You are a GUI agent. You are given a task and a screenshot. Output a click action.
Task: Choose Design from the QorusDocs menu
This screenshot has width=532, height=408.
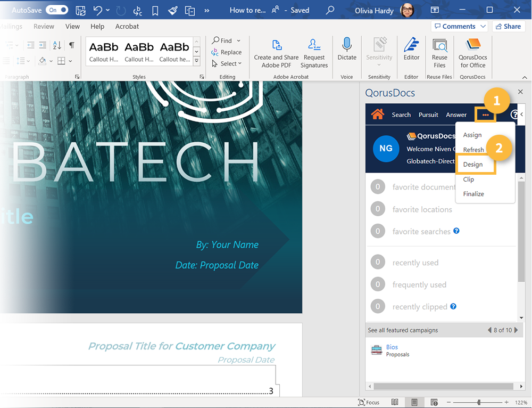click(x=473, y=165)
